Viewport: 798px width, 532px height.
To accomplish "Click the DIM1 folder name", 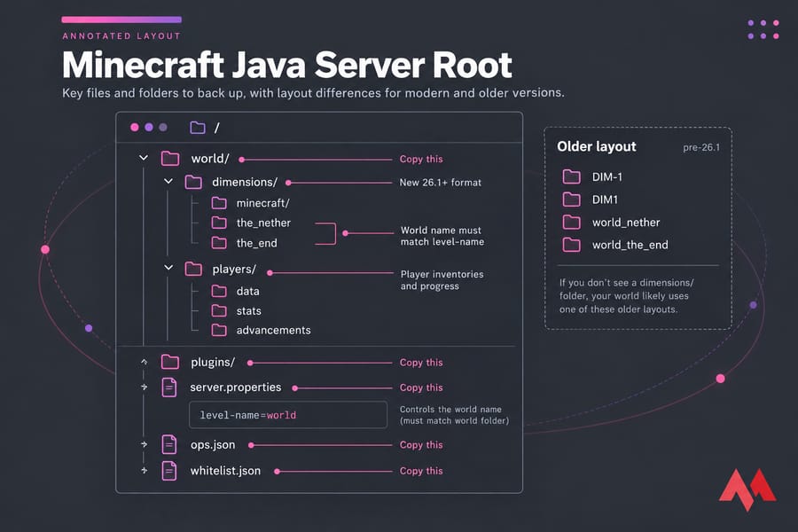I will pos(605,199).
